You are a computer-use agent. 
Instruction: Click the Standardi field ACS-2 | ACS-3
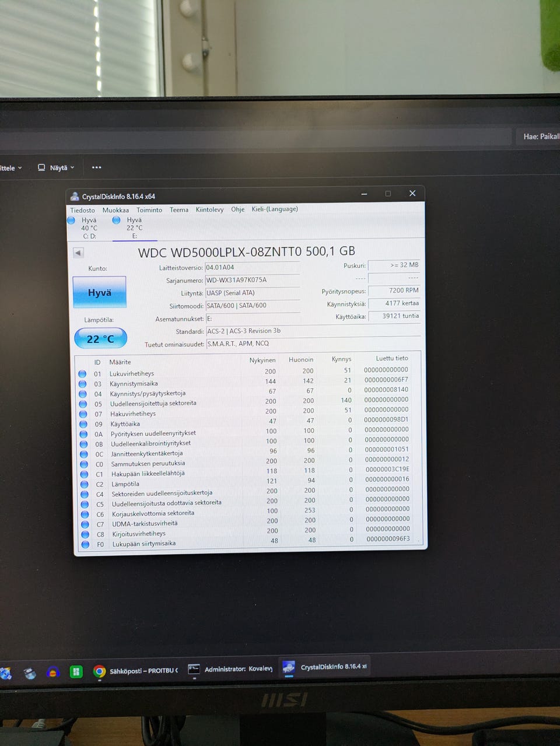(313, 331)
